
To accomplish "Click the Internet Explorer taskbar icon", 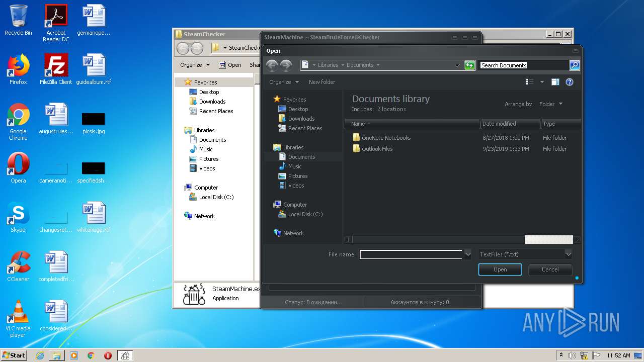I will point(40,355).
